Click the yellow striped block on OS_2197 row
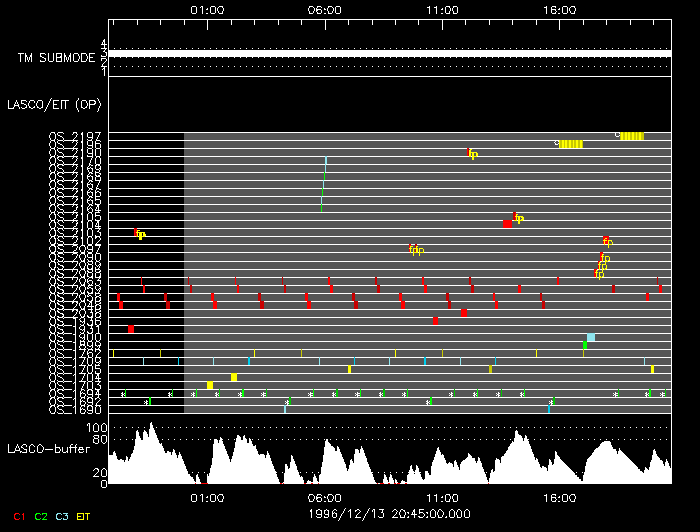 coord(631,136)
